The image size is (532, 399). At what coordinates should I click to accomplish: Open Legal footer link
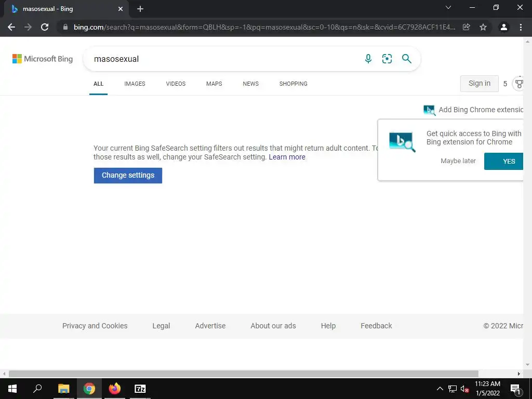tap(161, 326)
